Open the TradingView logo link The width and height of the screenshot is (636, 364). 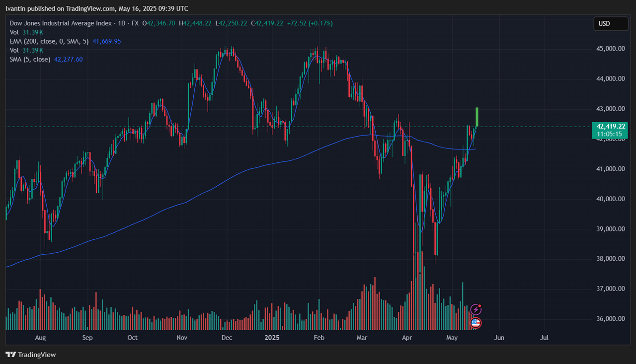click(x=31, y=355)
